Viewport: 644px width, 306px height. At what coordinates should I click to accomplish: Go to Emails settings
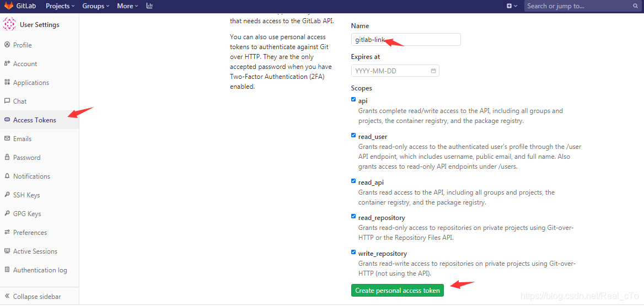(40, 139)
